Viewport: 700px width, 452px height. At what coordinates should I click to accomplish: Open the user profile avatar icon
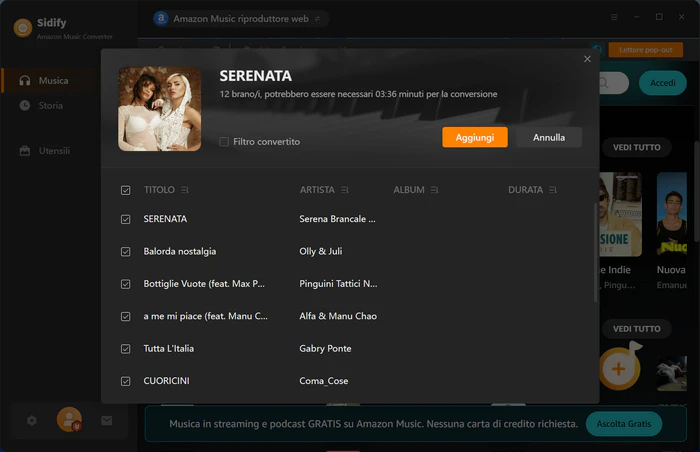coord(69,419)
